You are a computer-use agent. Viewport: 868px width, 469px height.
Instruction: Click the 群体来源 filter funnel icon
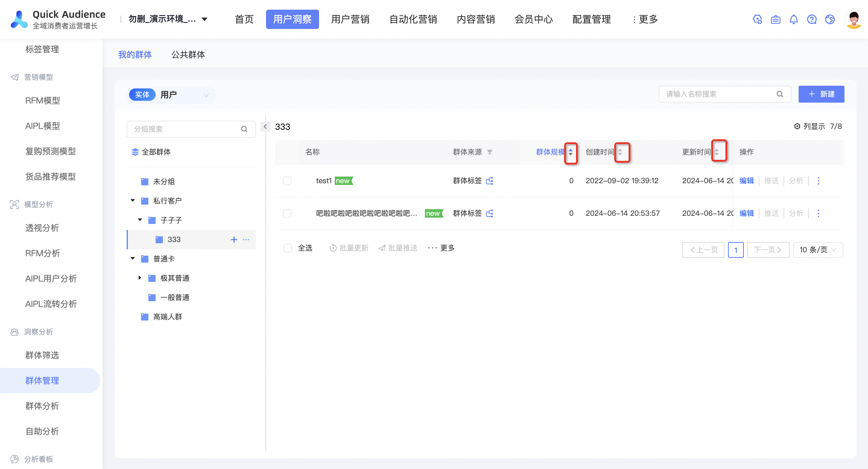(x=490, y=152)
